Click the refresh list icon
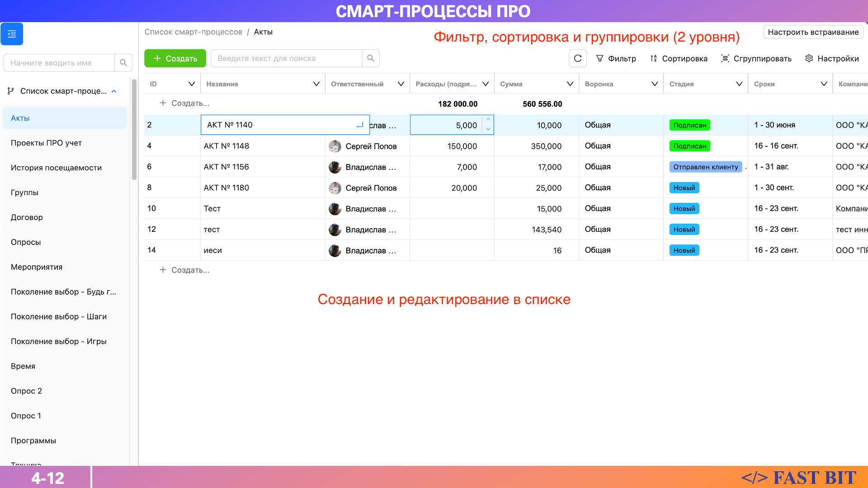Viewport: 868px width, 488px height. pyautogui.click(x=577, y=58)
